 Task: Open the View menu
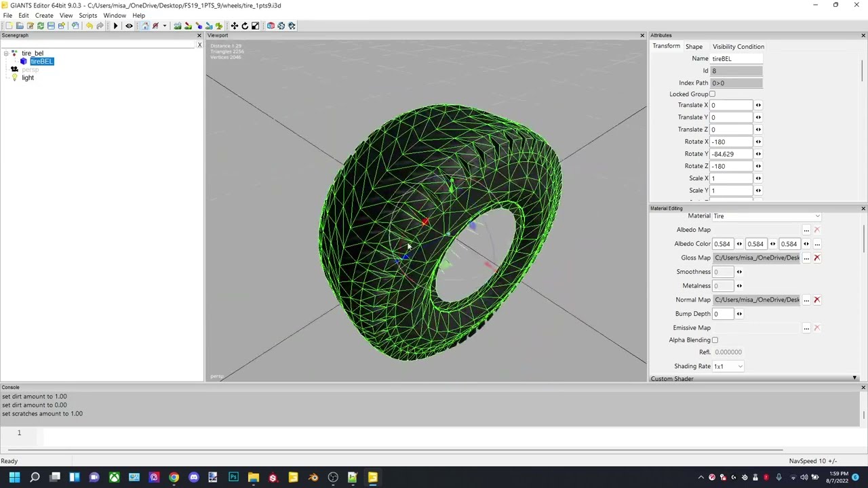coord(66,15)
